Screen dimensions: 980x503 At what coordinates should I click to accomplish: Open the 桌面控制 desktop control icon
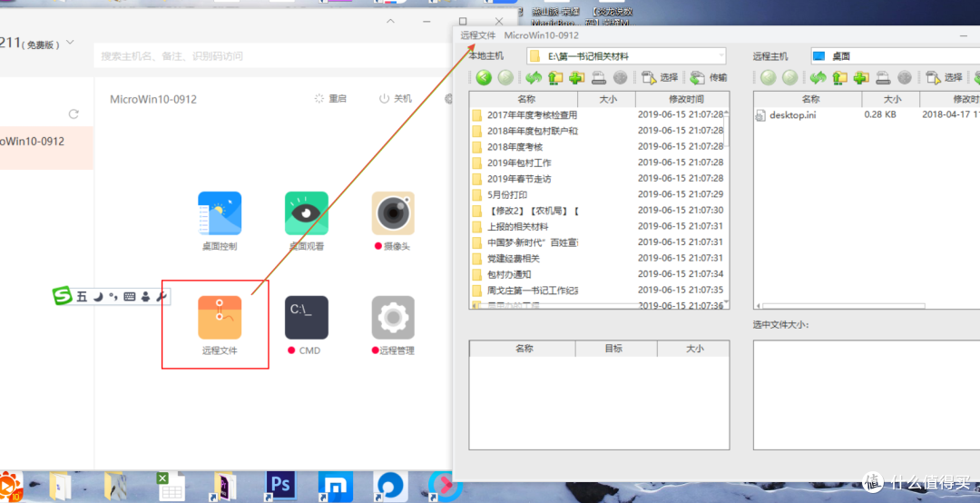[220, 214]
